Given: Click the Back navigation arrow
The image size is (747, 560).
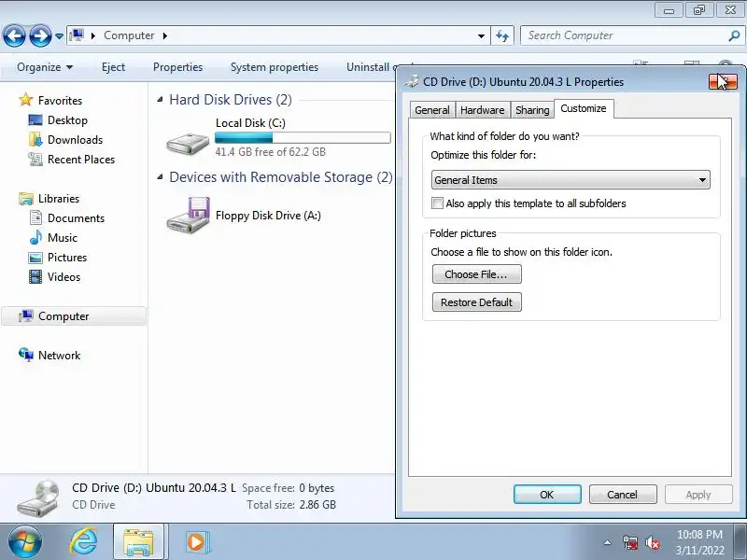Looking at the screenshot, I should [14, 35].
